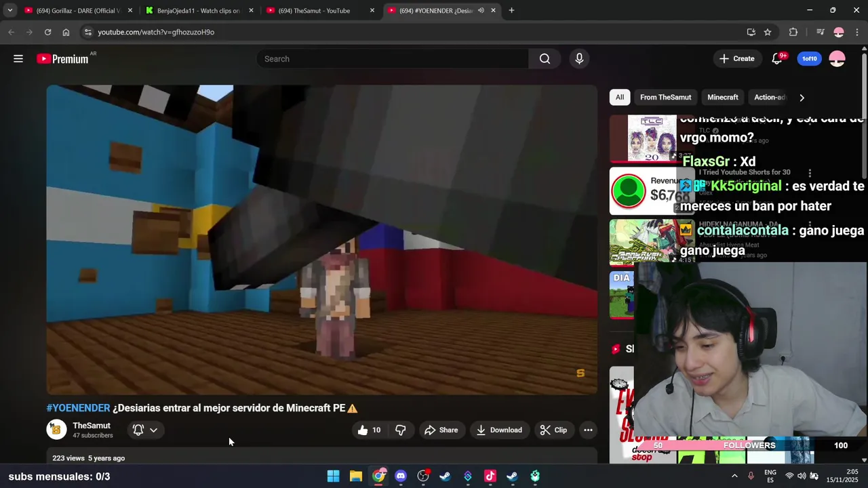Open OBS Studio from taskbar
The image size is (868, 488).
coord(423,476)
